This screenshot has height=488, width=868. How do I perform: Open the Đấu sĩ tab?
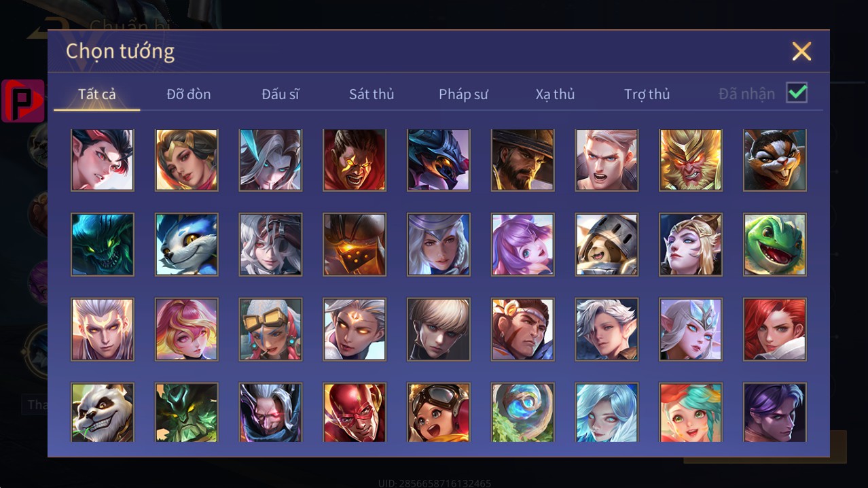[281, 94]
